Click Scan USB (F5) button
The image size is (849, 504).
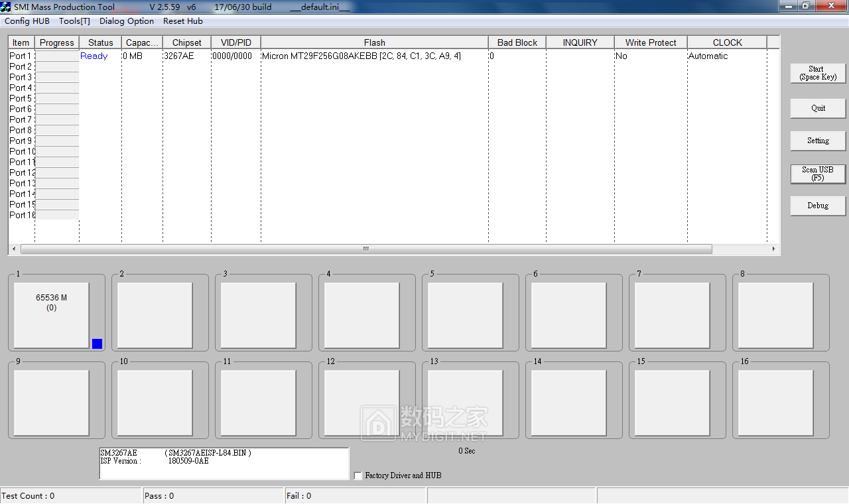click(x=818, y=174)
